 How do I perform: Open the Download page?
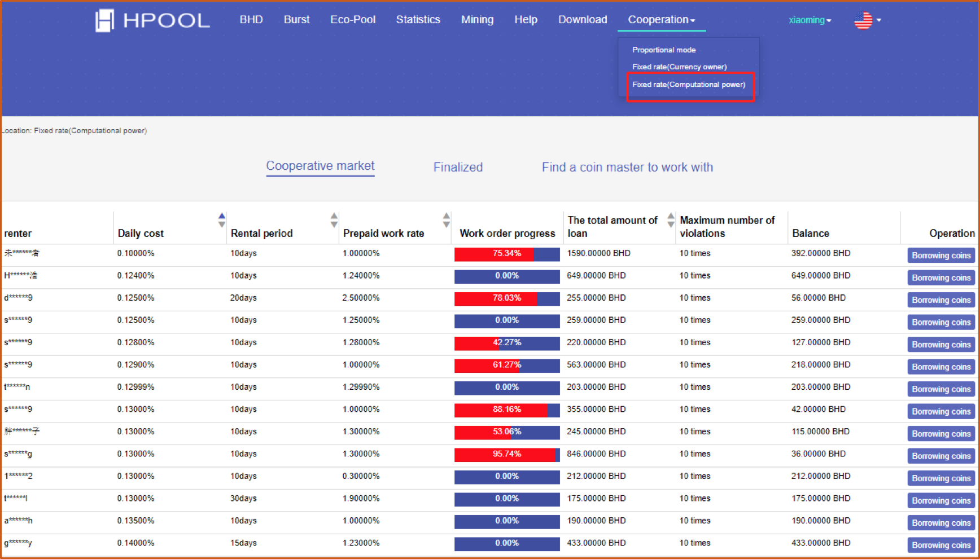point(583,20)
